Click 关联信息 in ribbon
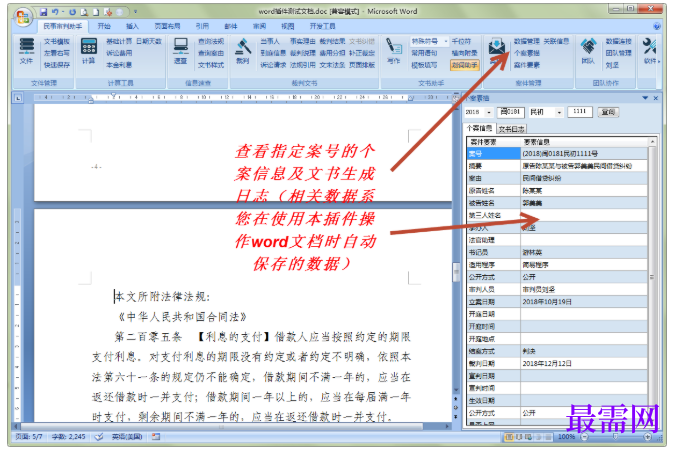678x450 pixels. pos(556,41)
